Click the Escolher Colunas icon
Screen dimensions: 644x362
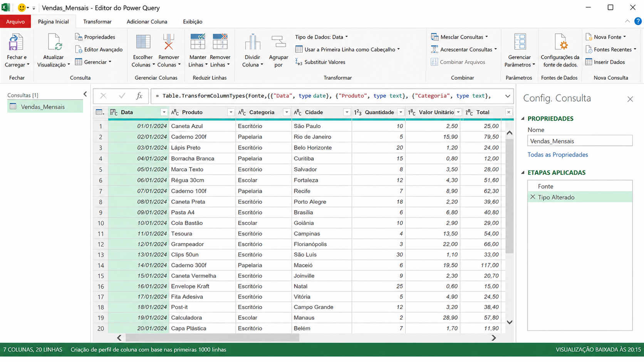tap(143, 42)
